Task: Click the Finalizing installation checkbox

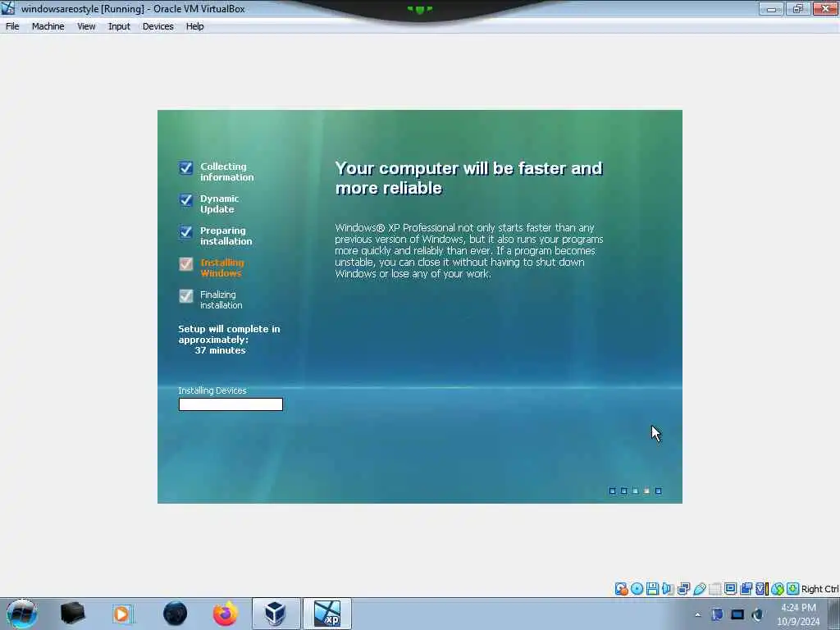Action: tap(186, 295)
